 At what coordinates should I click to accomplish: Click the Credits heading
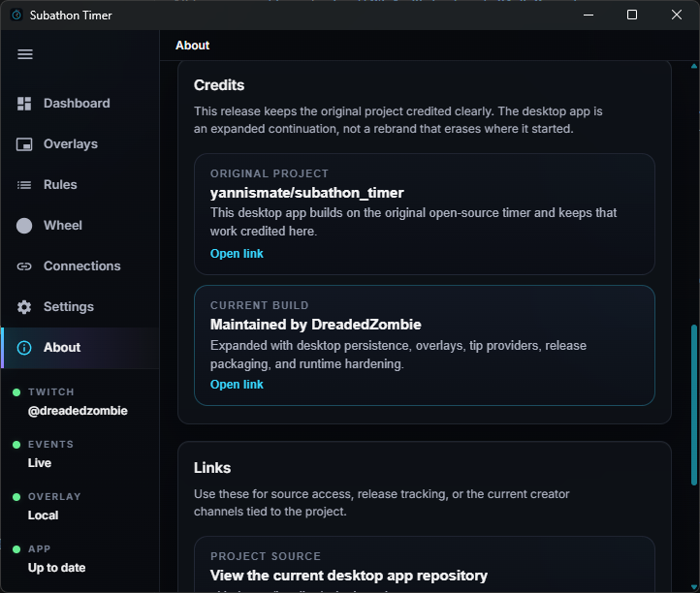coord(219,85)
